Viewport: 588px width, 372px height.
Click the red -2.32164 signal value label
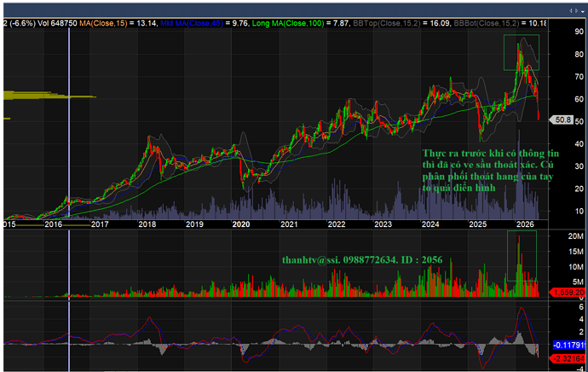[568, 358]
